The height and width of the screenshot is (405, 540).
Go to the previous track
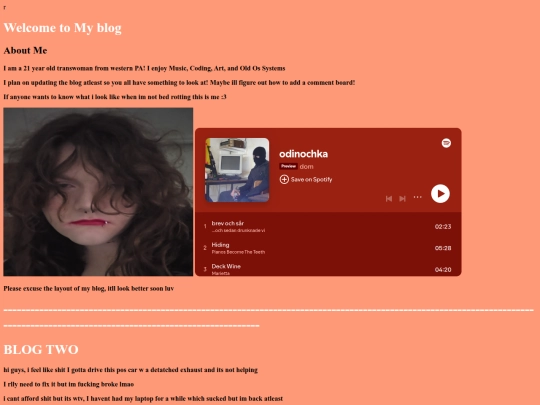click(389, 199)
